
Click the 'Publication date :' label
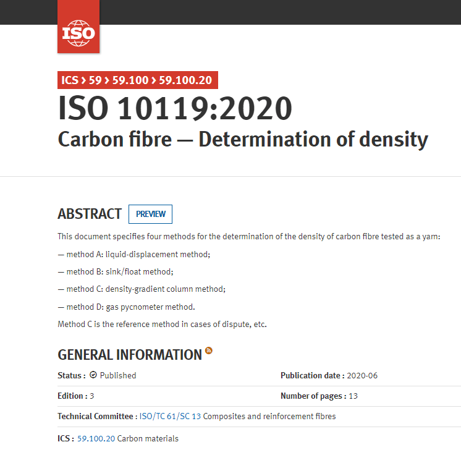click(313, 375)
